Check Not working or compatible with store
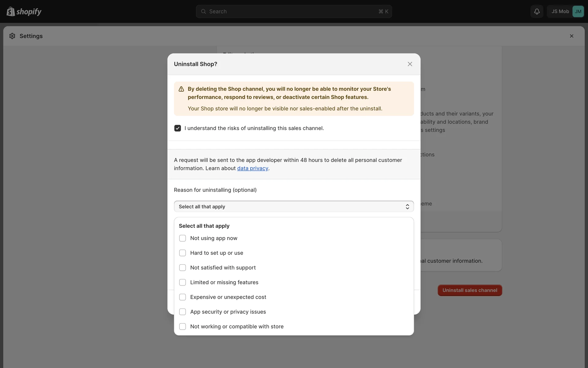The image size is (588, 368). pyautogui.click(x=183, y=327)
